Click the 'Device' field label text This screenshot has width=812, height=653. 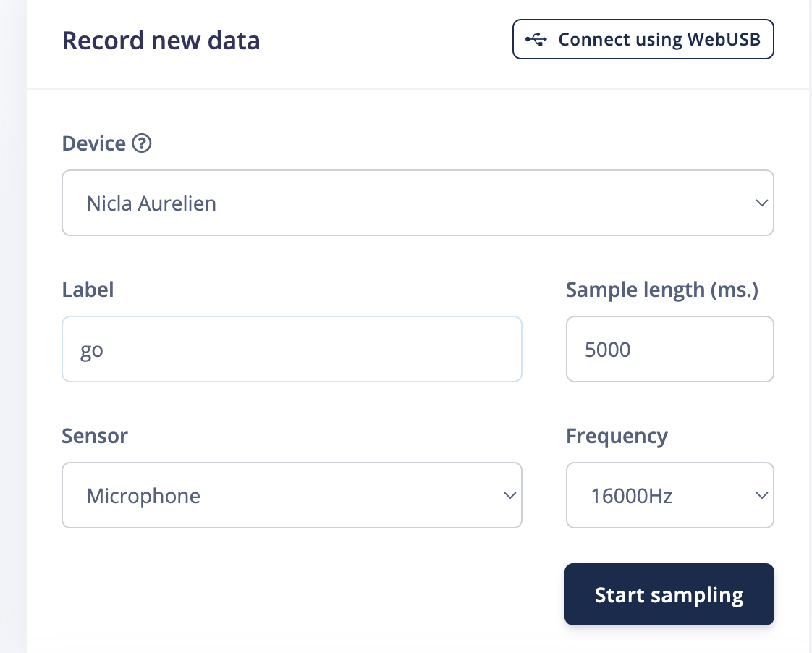tap(94, 143)
